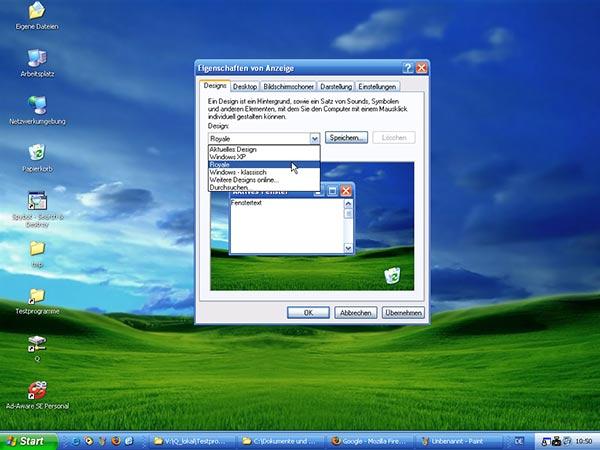Click the Abbrechen button

356,313
